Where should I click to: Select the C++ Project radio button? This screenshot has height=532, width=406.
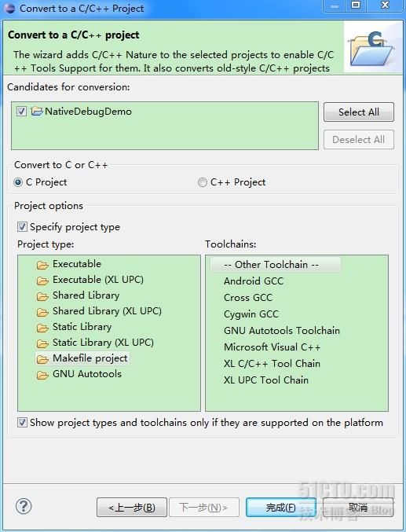pyautogui.click(x=202, y=182)
